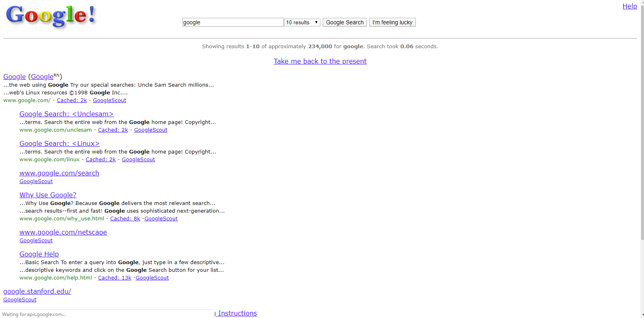Open 'Cached: 13k' for help.html
Viewport: 644px width, 318px height.
115,278
